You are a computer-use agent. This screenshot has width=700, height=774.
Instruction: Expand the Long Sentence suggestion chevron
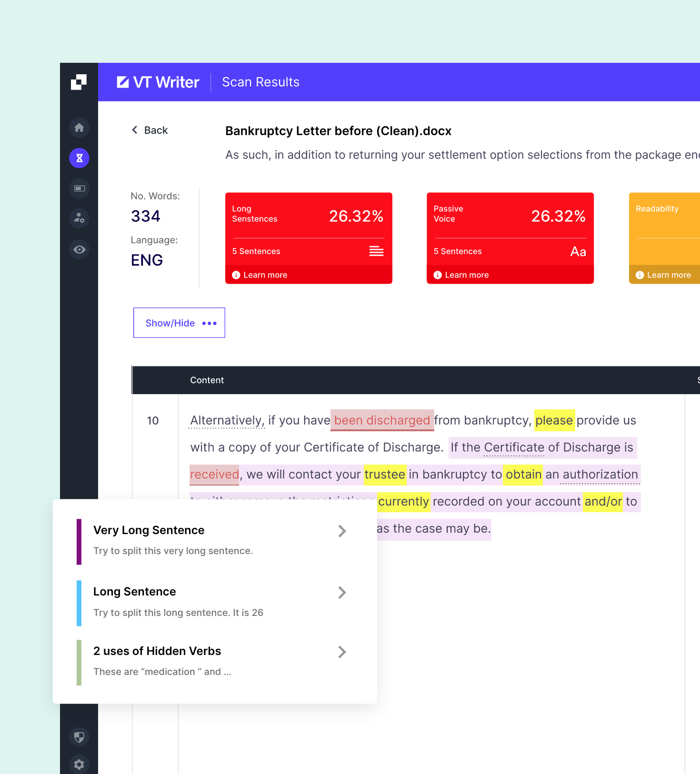click(341, 593)
